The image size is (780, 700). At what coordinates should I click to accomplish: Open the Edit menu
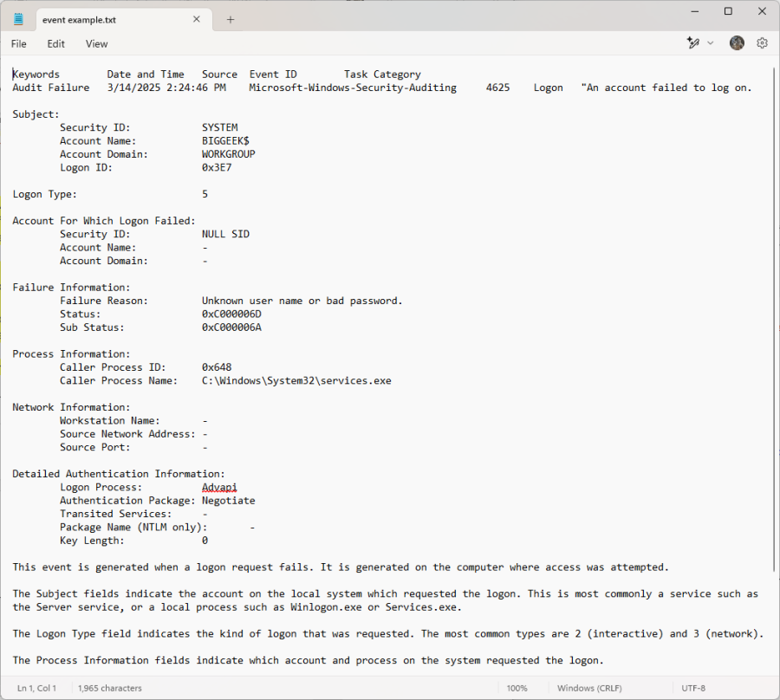tap(55, 43)
